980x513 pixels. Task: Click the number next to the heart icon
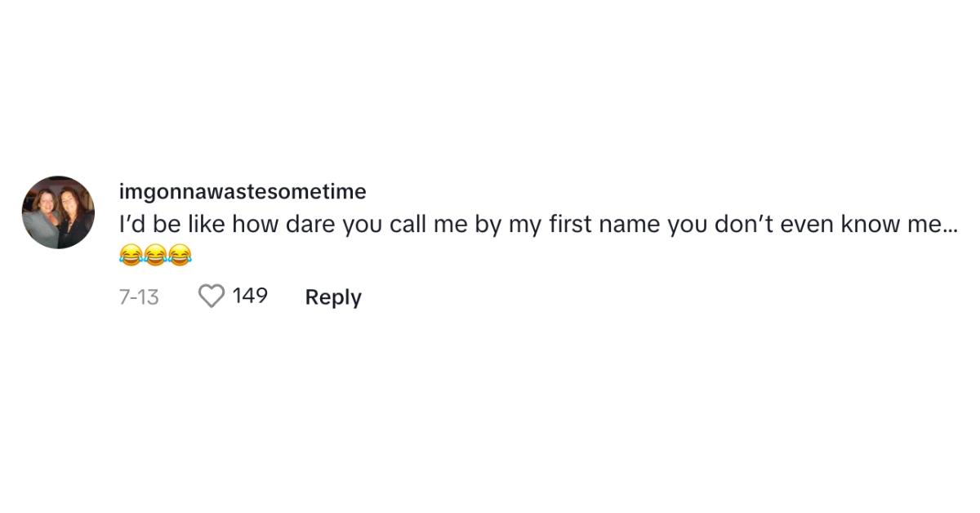pyautogui.click(x=250, y=296)
